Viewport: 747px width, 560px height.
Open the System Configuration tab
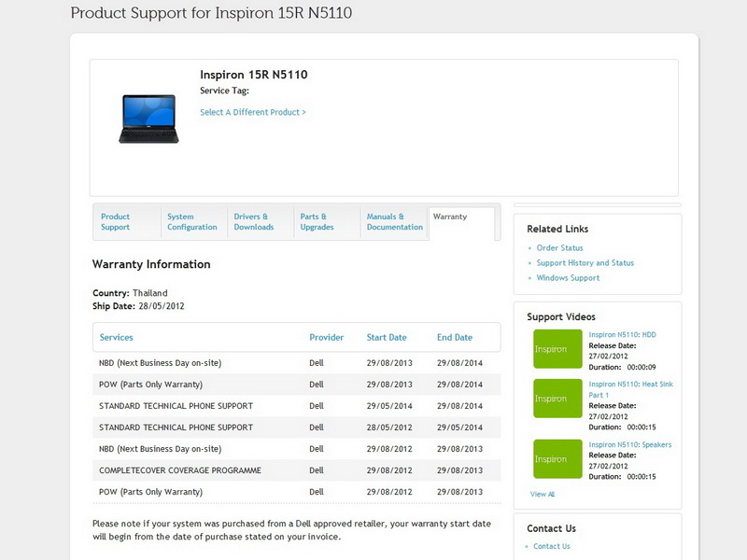[192, 222]
